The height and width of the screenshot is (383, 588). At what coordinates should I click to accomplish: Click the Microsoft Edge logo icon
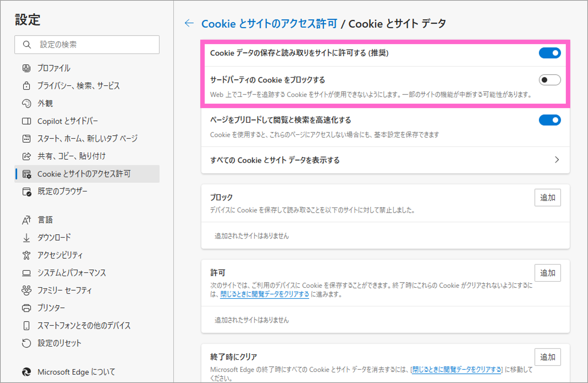pos(27,372)
